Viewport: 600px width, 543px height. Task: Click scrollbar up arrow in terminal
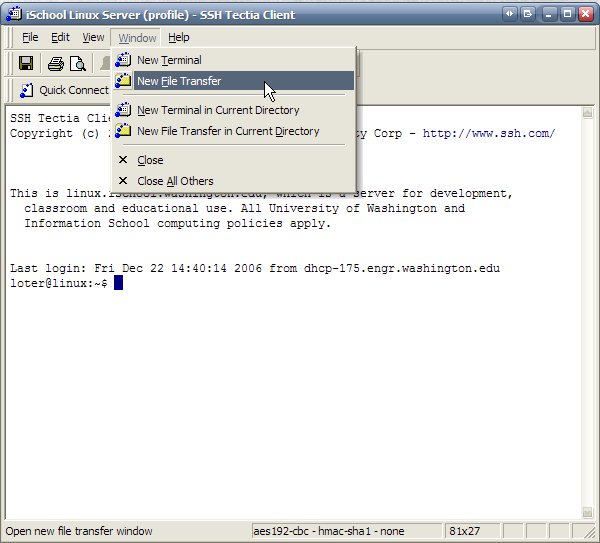point(587,113)
